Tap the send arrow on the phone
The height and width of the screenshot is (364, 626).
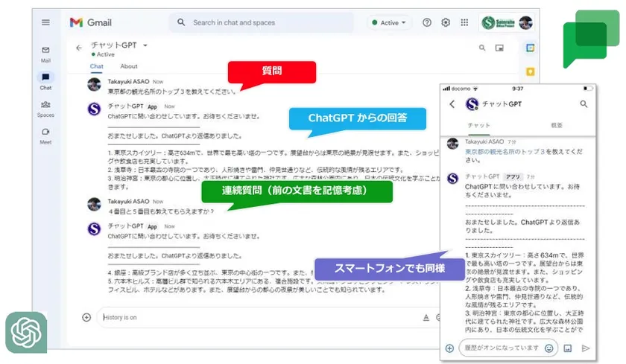point(586,348)
